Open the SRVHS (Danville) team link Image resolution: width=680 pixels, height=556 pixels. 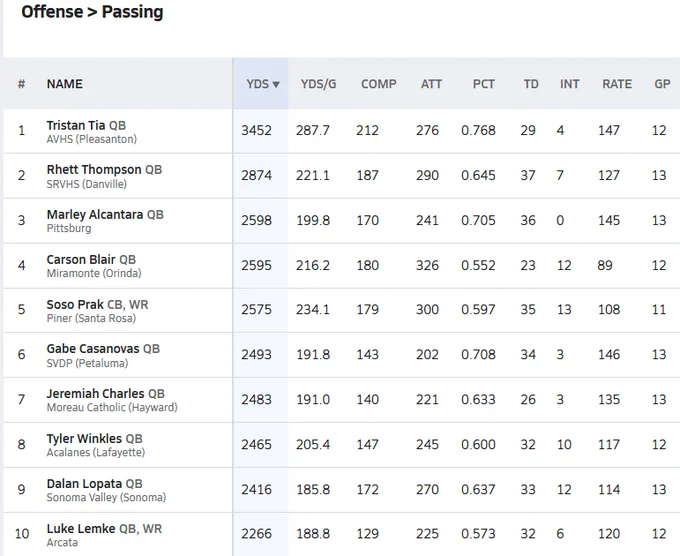(x=87, y=184)
